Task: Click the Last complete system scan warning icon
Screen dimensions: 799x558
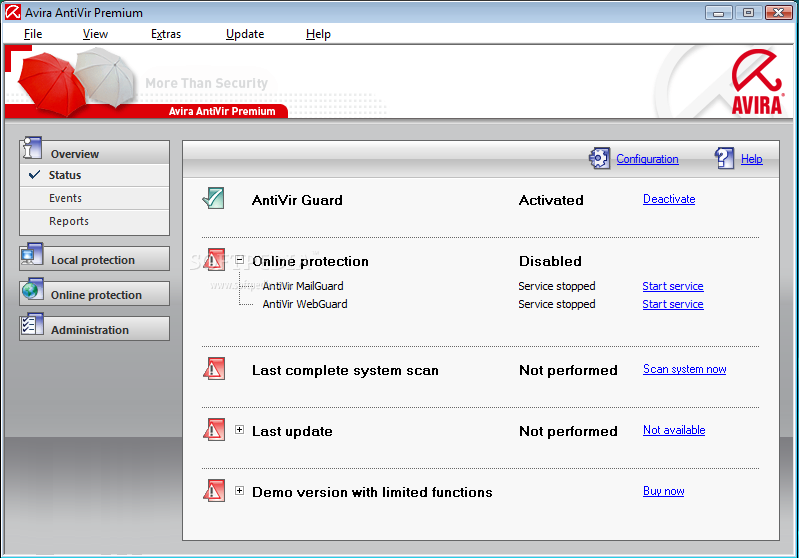Action: tap(214, 368)
